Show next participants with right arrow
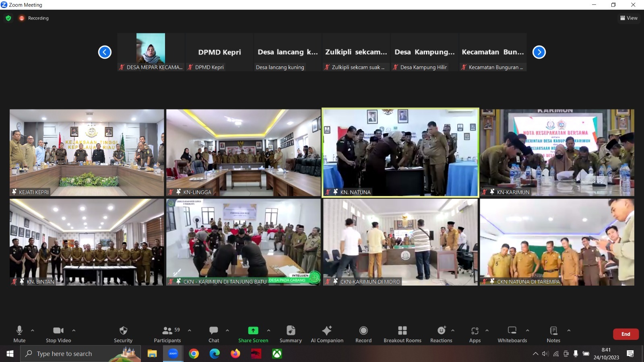 (x=539, y=52)
